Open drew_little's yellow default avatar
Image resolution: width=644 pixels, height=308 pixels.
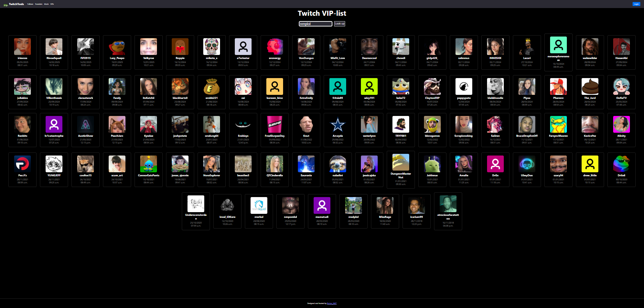(x=590, y=164)
